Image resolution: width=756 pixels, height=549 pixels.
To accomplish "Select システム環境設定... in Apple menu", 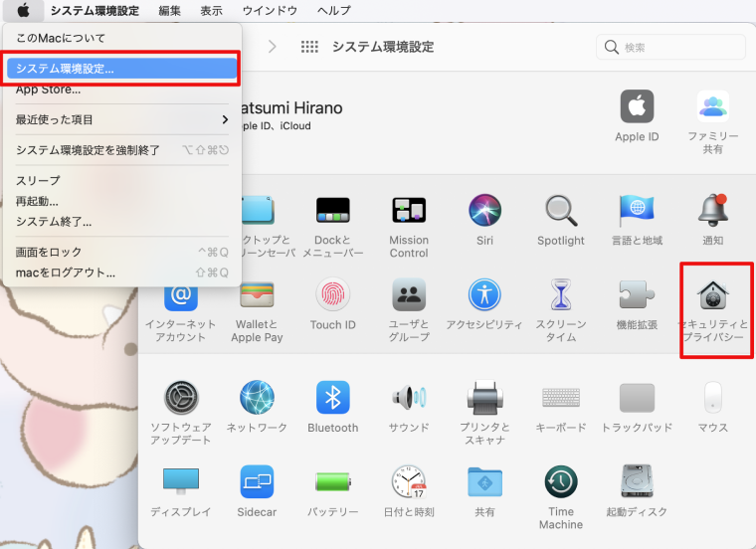I will point(121,69).
